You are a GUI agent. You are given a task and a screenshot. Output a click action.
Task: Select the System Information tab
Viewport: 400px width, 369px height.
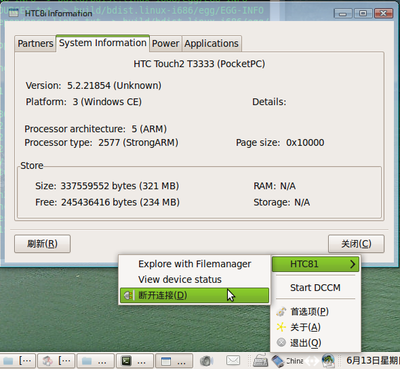pos(103,43)
